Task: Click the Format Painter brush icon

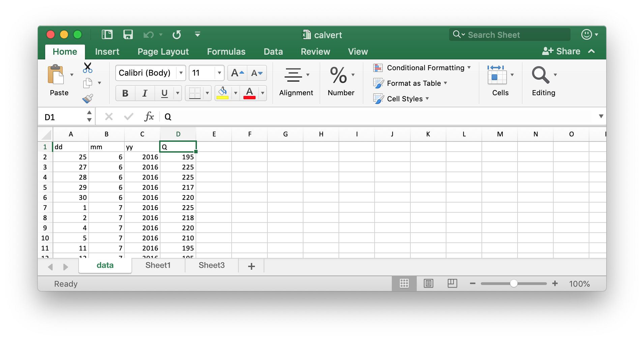Action: 88,98
